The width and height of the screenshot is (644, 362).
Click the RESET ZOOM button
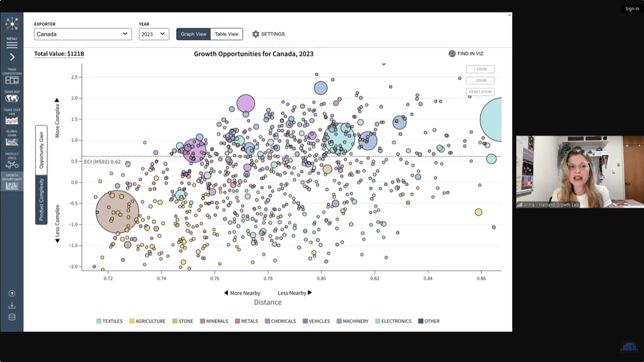coord(479,92)
